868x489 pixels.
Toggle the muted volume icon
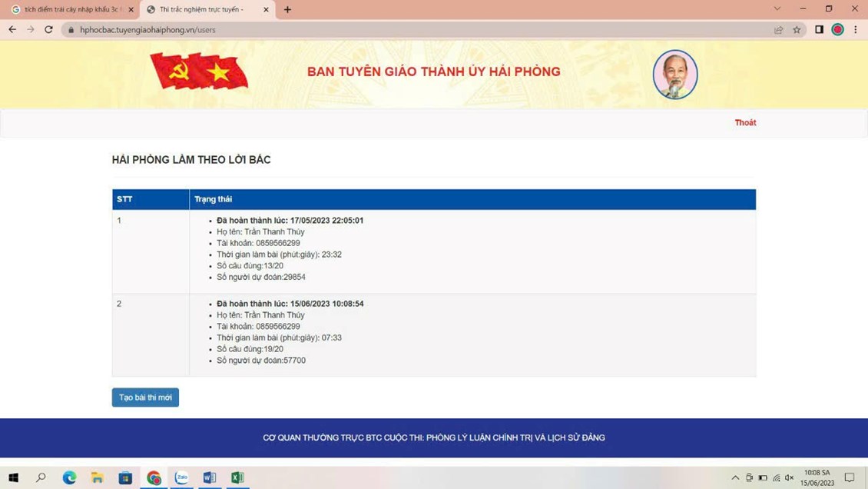click(789, 477)
